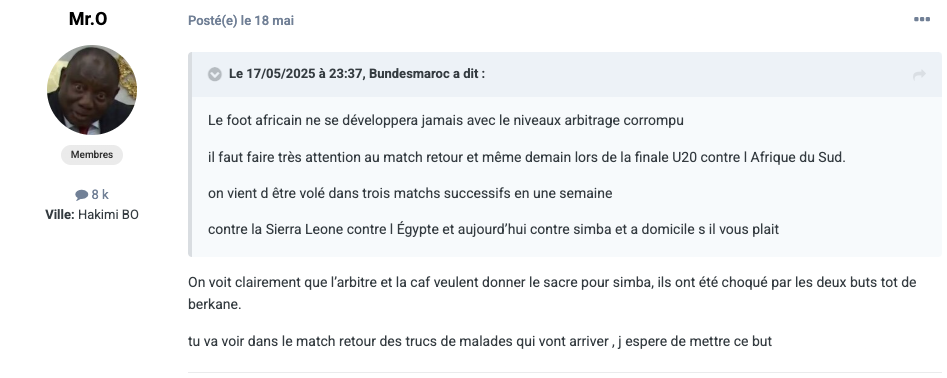Viewport: 947px width, 378px height.
Task: Click quoted line mentioning finale U20
Action: pos(527,158)
